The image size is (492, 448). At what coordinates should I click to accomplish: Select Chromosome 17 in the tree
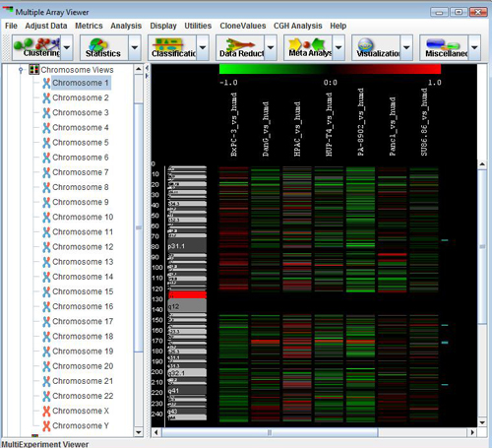pyautogui.click(x=83, y=321)
